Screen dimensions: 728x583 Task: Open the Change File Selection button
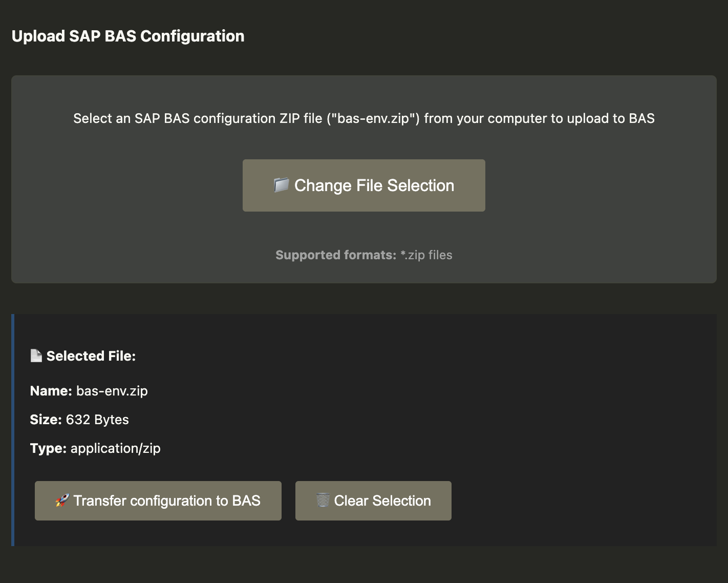(363, 185)
